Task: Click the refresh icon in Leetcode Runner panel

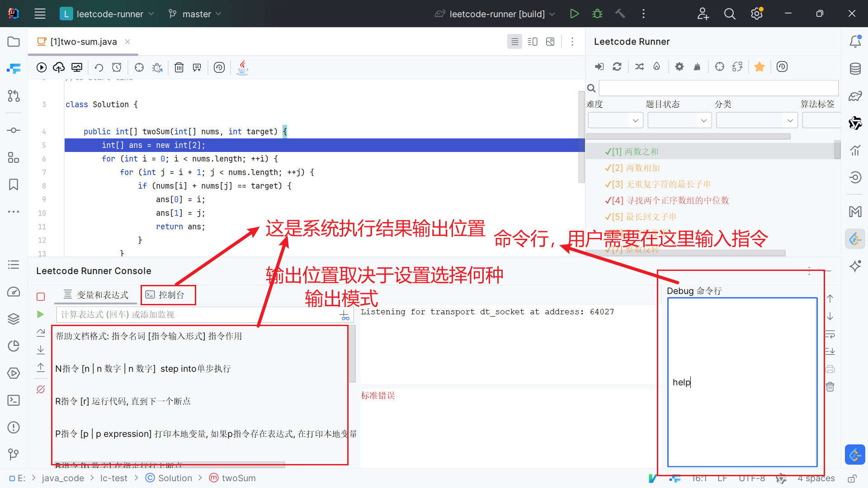Action: click(x=617, y=66)
